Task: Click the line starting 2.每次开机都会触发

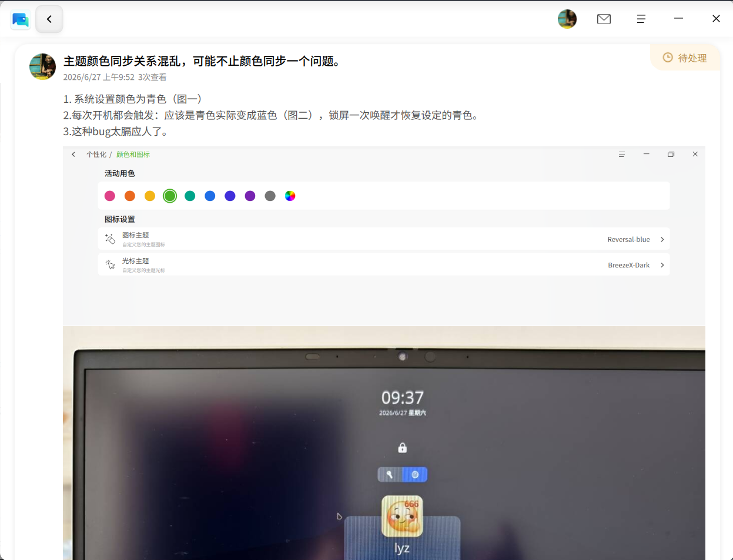Action: [273, 115]
